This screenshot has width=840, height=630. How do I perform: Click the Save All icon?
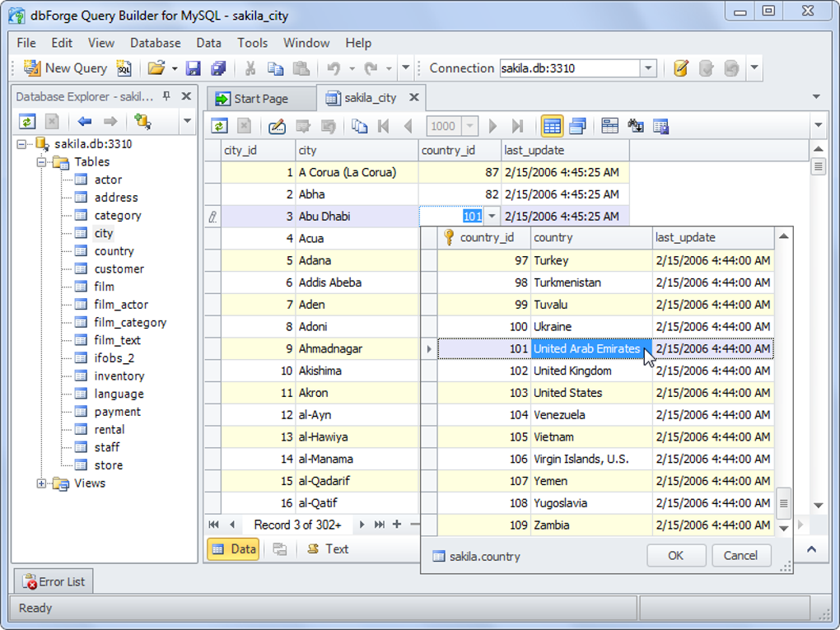(x=218, y=68)
